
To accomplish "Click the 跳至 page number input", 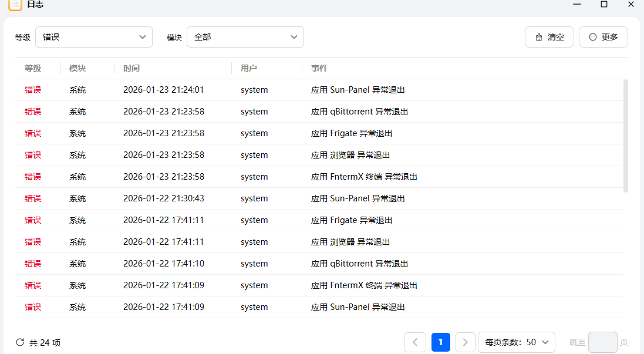I will click(602, 342).
